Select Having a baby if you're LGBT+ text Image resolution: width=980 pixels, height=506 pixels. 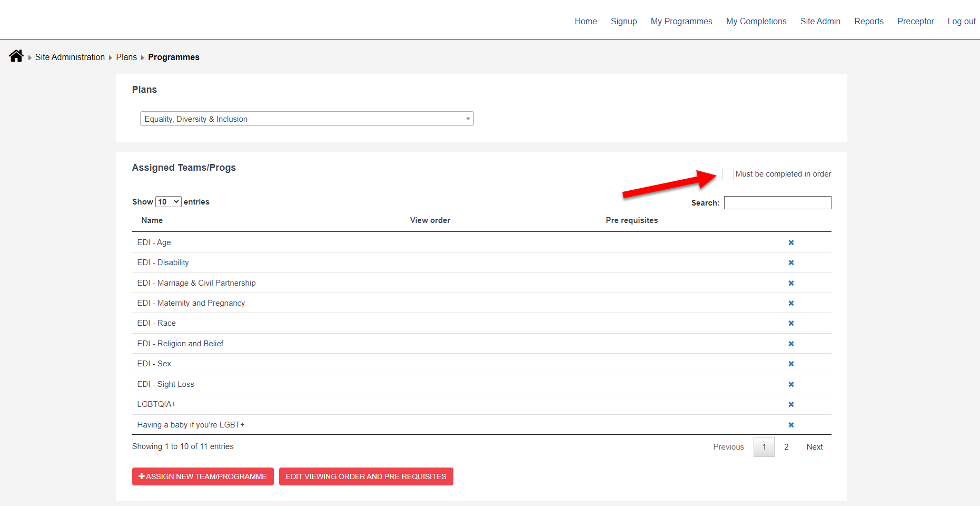pyautogui.click(x=191, y=425)
